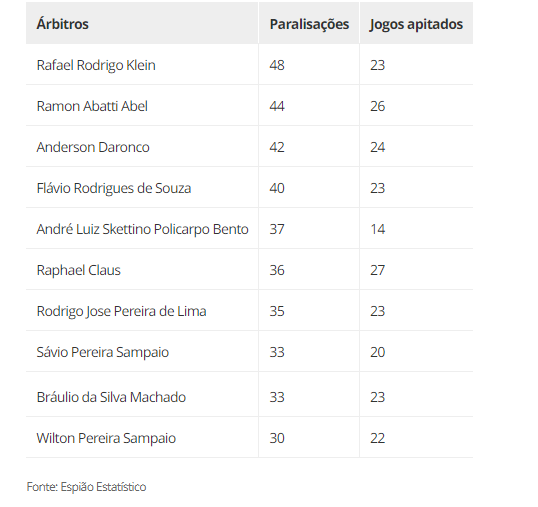Click the Jogos apitados column header
The image size is (538, 507).
pyautogui.click(x=416, y=25)
